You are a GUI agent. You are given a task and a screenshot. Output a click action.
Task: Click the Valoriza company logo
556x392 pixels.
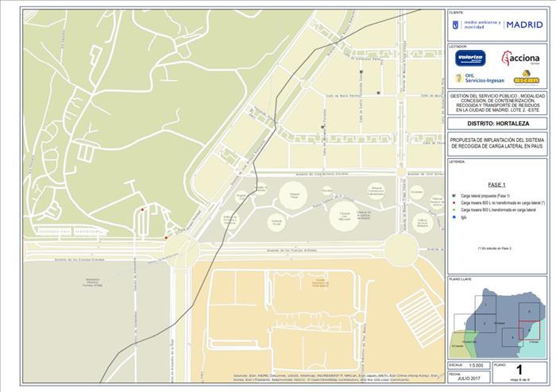click(470, 58)
